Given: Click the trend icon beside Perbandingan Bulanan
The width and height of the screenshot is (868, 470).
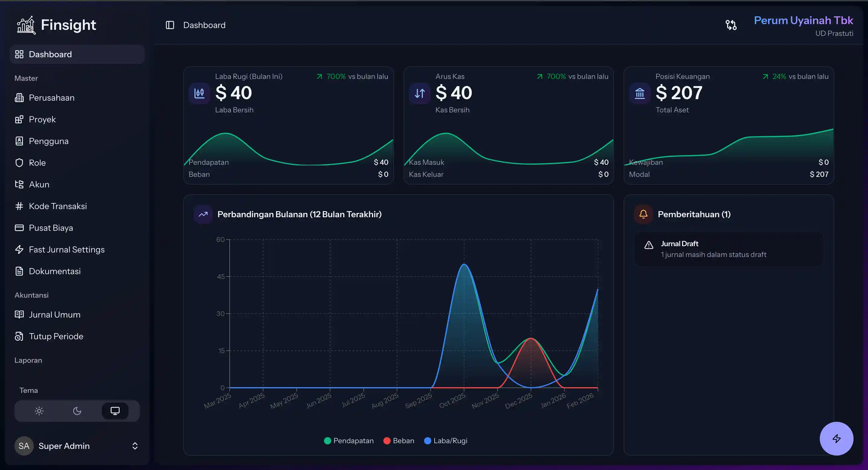Looking at the screenshot, I should [203, 214].
